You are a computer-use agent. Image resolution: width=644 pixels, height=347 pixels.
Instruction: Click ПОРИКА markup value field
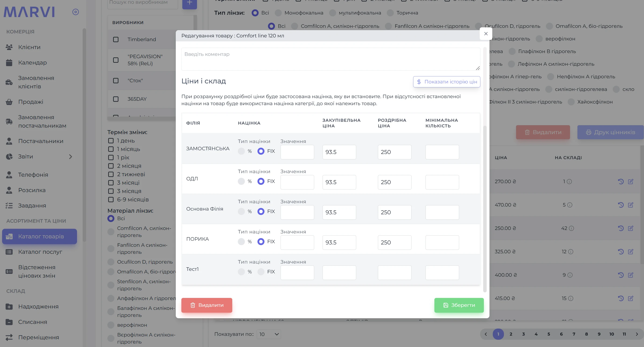(297, 242)
